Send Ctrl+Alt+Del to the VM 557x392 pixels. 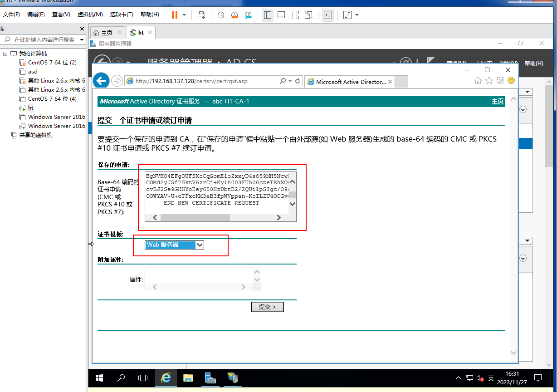point(202,15)
